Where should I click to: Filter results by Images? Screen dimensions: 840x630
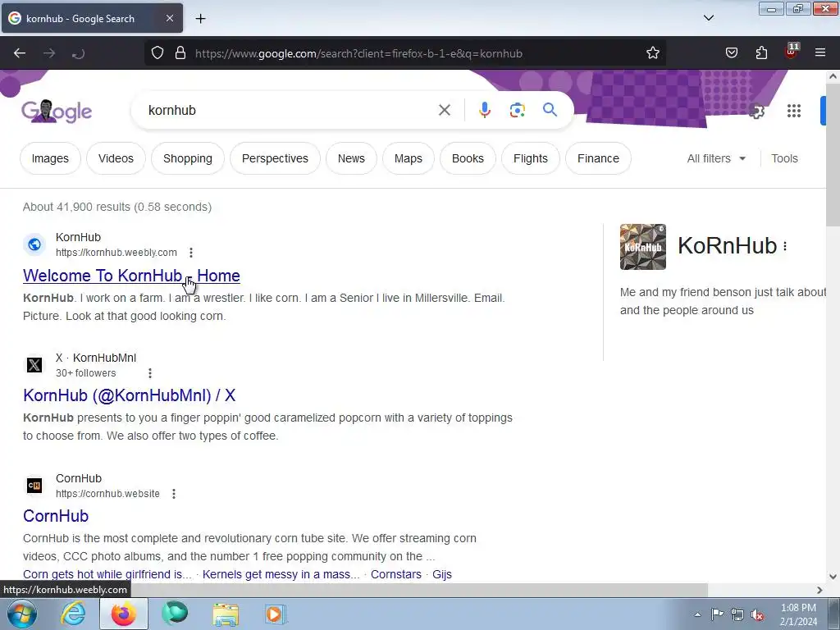pyautogui.click(x=50, y=158)
